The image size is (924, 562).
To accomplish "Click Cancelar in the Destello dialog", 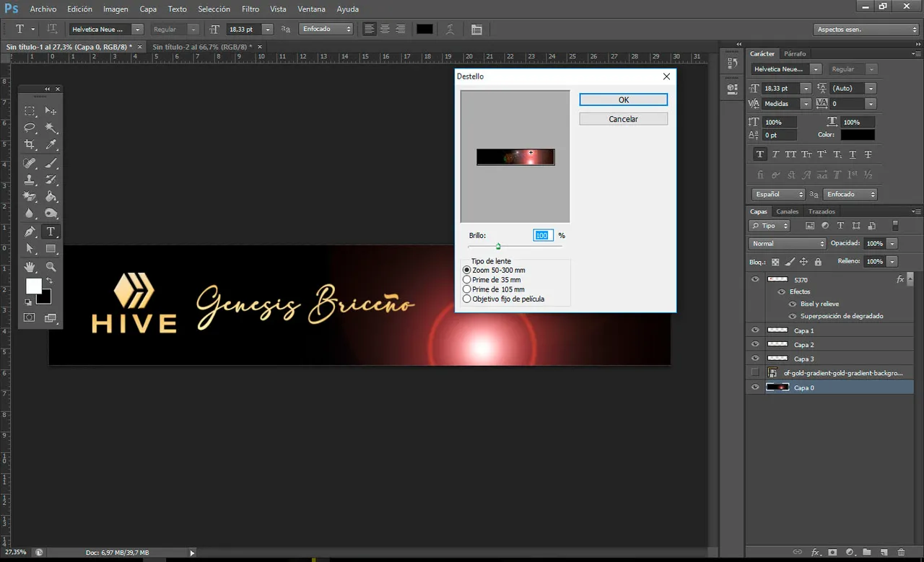I will [624, 119].
